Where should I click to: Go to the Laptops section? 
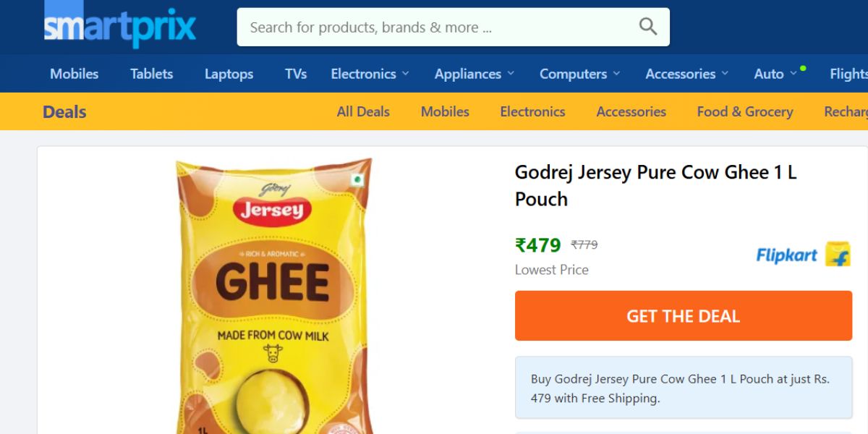click(x=229, y=73)
